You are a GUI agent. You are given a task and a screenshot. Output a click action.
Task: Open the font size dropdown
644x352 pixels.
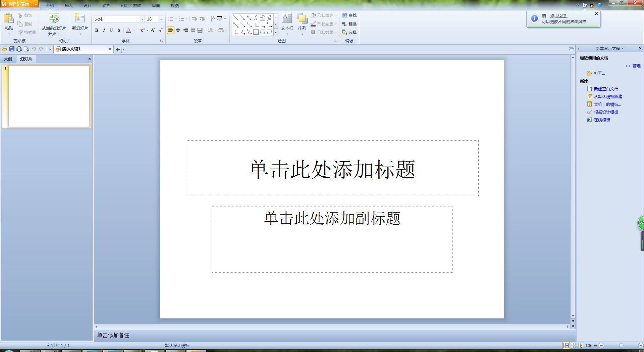click(161, 19)
